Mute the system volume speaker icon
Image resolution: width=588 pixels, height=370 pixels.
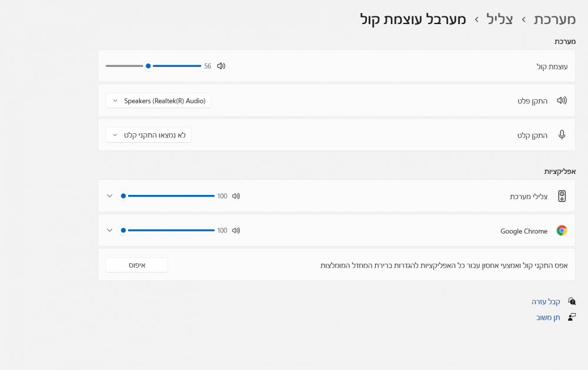pos(221,66)
